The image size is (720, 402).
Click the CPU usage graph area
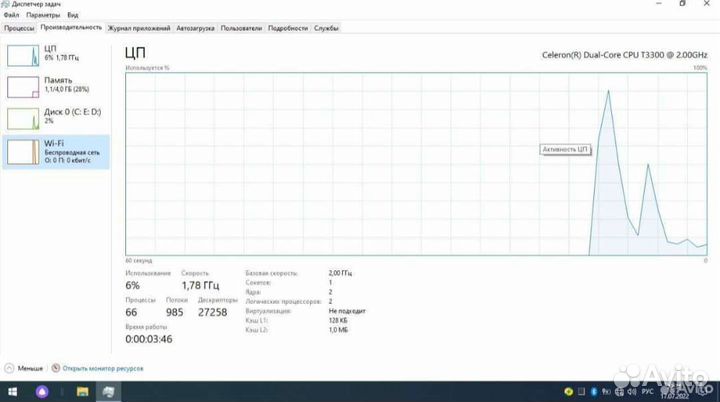416,164
